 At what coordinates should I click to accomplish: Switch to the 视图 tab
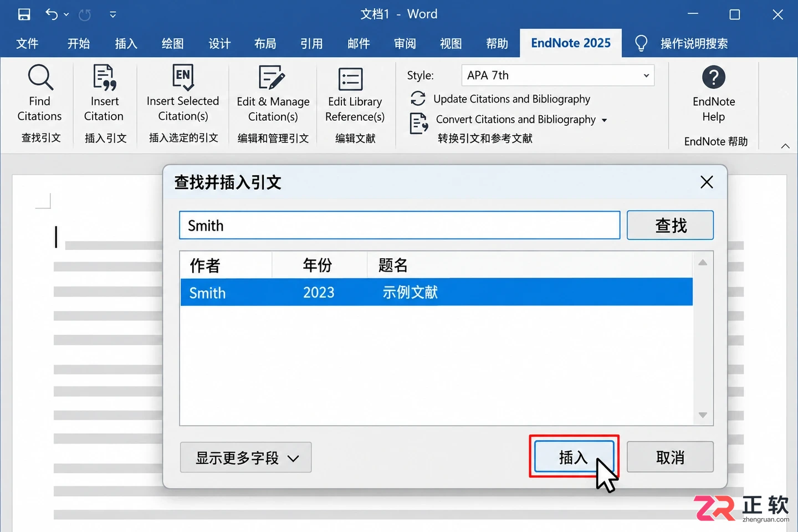[x=451, y=44]
